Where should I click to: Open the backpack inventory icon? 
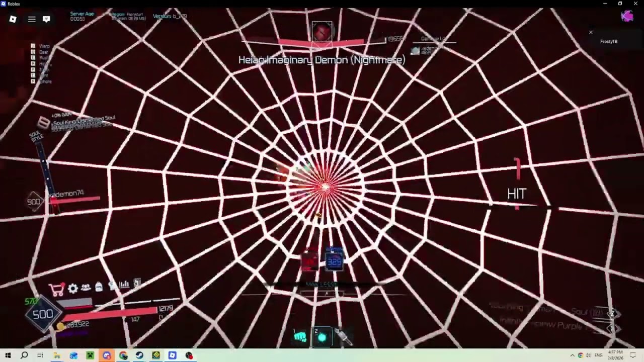[x=99, y=287]
